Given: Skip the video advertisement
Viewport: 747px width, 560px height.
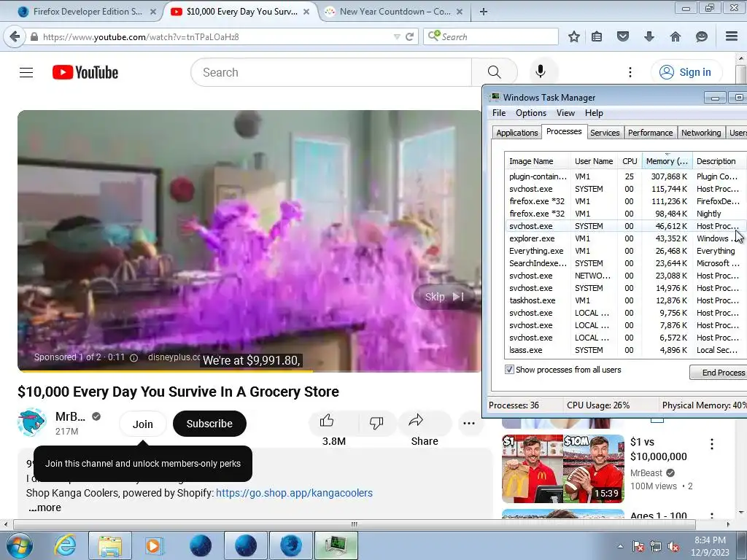Looking at the screenshot, I should [444, 297].
